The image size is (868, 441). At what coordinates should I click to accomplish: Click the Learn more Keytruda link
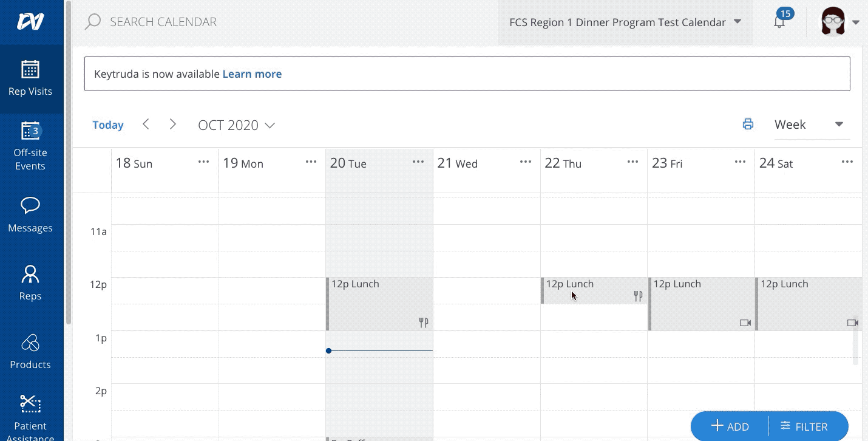coord(252,73)
